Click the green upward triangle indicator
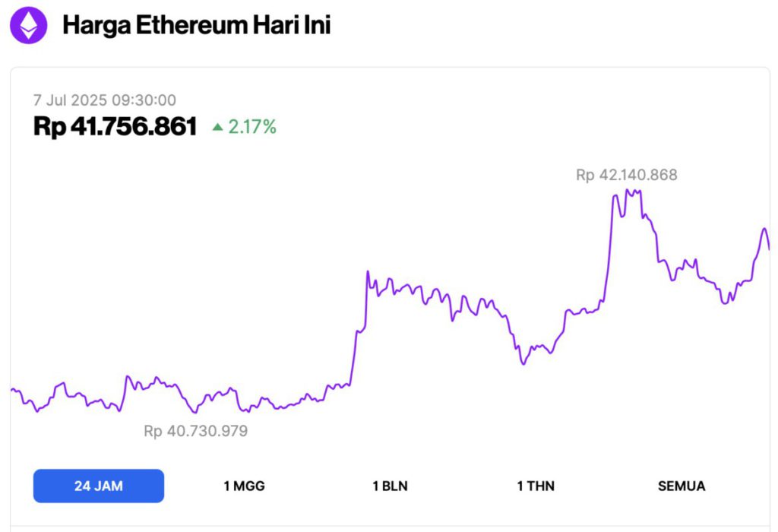Image resolution: width=778 pixels, height=532 pixels. (218, 127)
